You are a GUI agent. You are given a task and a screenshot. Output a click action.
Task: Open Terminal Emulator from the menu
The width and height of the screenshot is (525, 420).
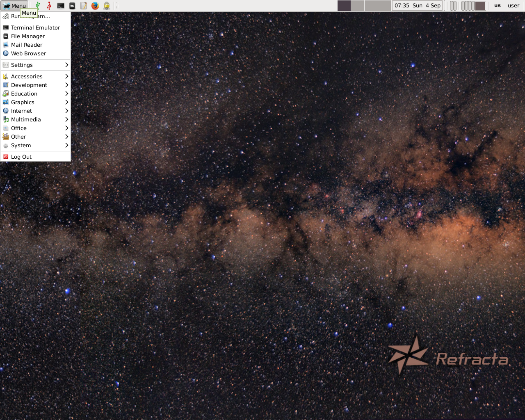point(36,27)
